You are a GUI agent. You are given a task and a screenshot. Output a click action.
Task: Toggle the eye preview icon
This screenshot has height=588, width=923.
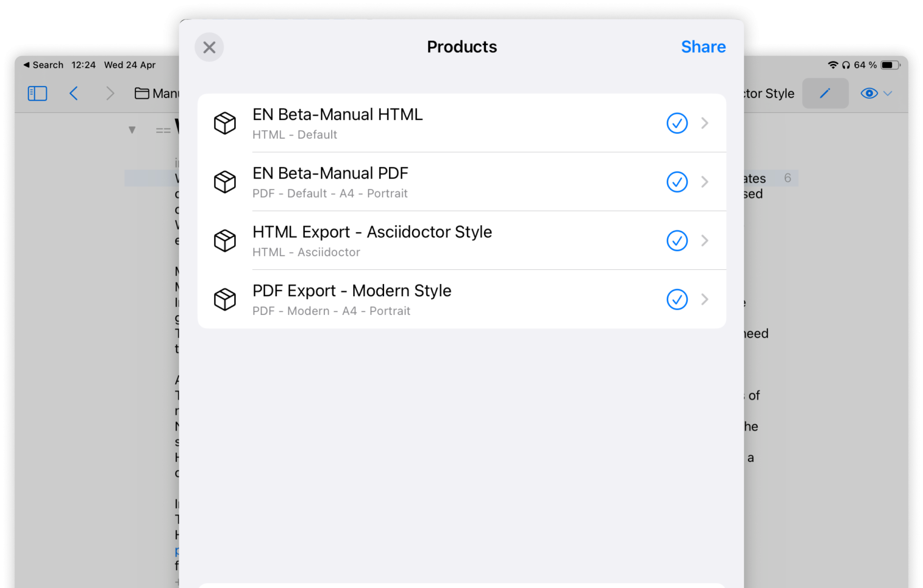[x=869, y=93]
